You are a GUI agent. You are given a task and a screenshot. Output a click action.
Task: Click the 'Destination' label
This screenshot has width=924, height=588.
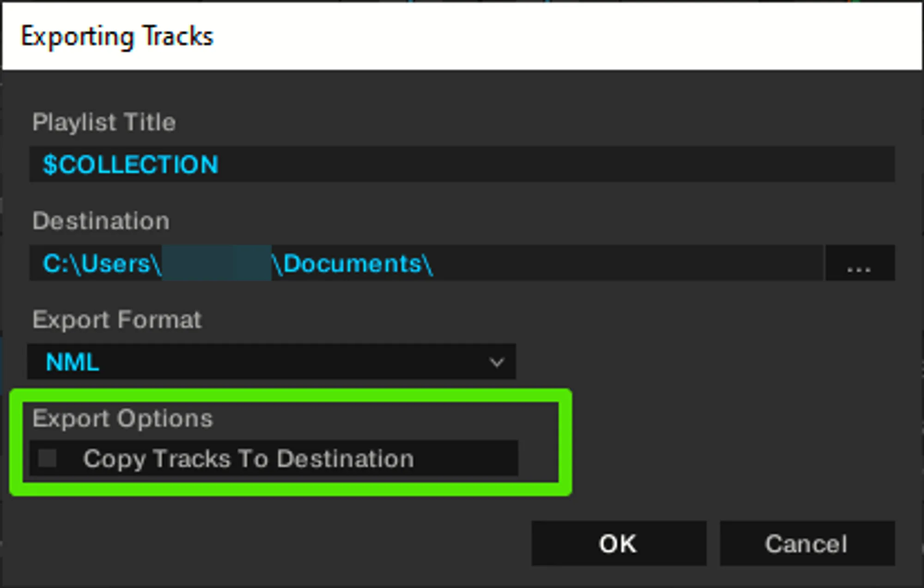click(x=101, y=221)
